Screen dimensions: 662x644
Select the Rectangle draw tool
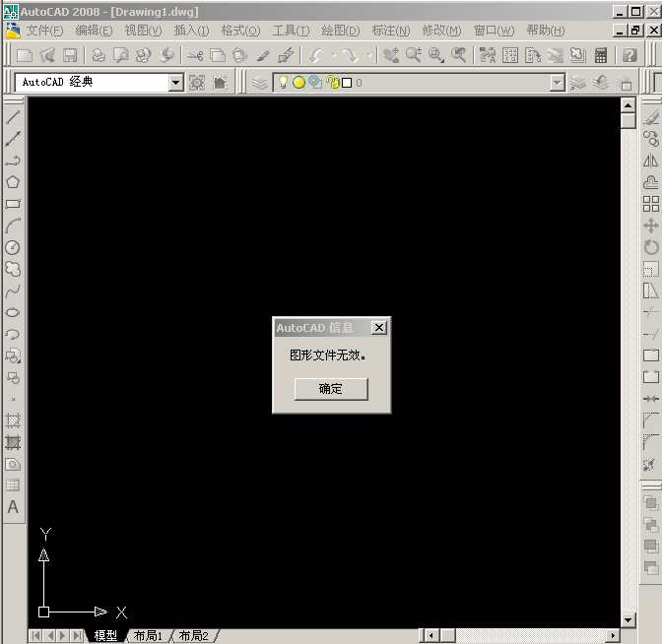click(13, 204)
